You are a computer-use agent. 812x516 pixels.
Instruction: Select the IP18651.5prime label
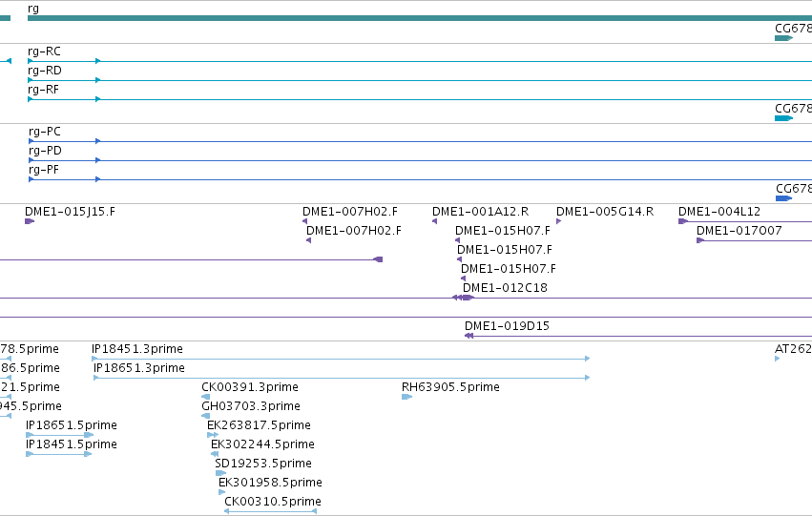pyautogui.click(x=72, y=425)
